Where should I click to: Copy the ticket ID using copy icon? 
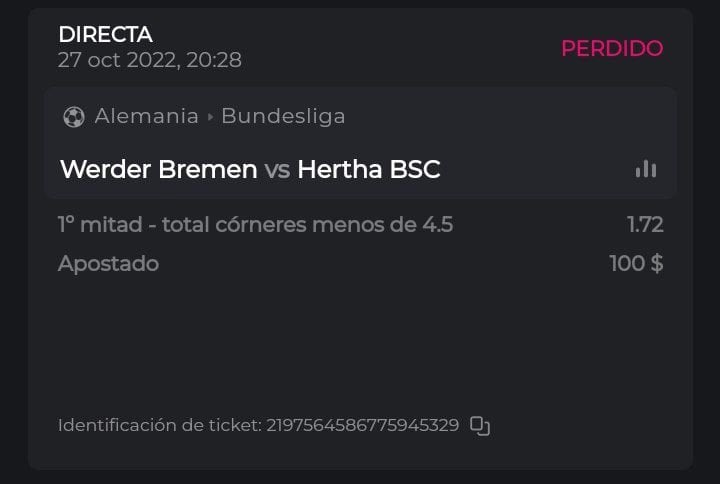click(x=480, y=426)
